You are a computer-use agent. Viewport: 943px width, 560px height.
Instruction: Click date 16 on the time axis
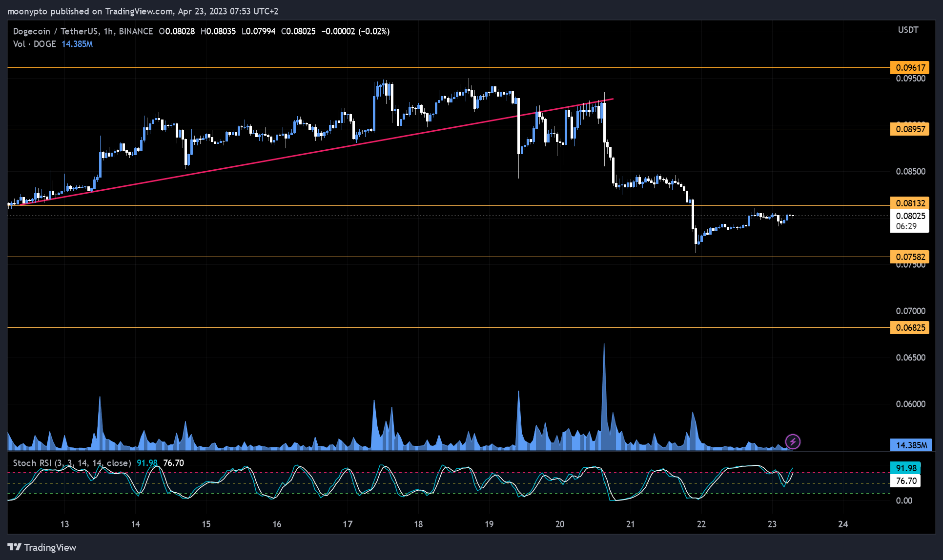click(x=277, y=524)
